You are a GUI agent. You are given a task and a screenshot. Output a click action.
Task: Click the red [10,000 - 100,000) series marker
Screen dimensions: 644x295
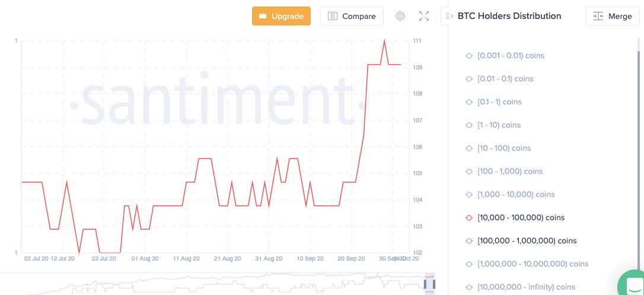click(469, 218)
